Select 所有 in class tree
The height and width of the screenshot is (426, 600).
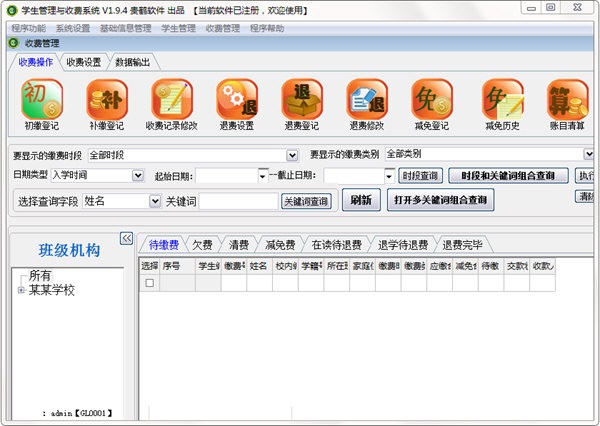40,275
